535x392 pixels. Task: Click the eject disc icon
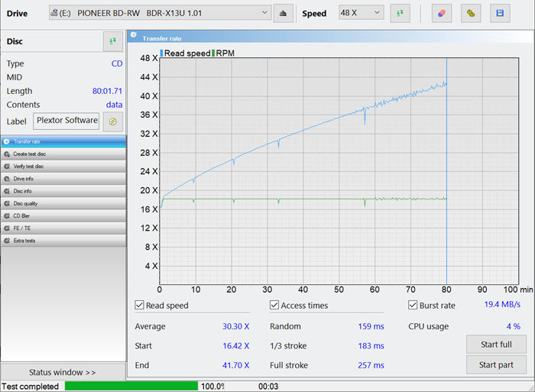pyautogui.click(x=284, y=13)
